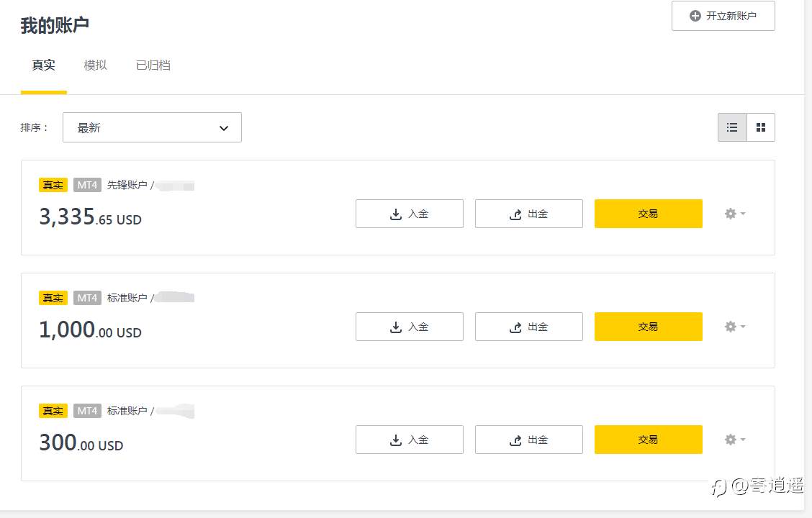The width and height of the screenshot is (812, 518).
Task: Open the settings gear for the 3,335.65 USD account
Action: pyautogui.click(x=734, y=214)
